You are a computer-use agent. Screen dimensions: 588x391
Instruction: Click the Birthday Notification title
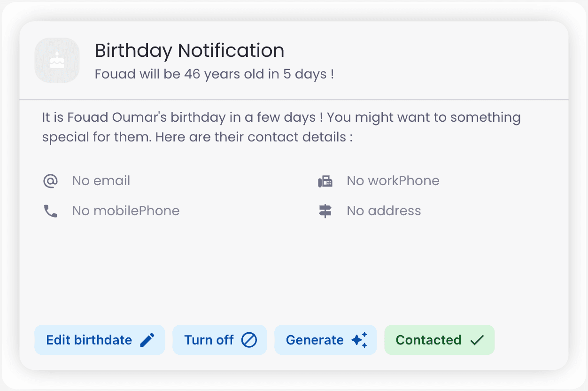pyautogui.click(x=189, y=50)
